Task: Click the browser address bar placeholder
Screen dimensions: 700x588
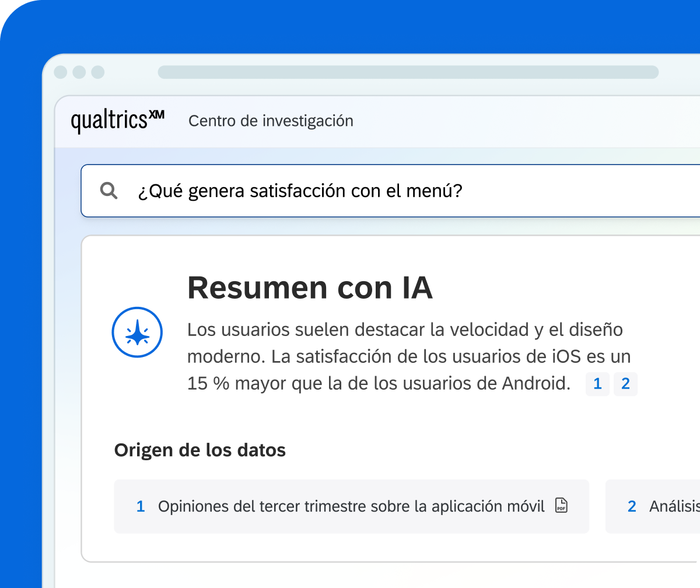Action: [x=408, y=72]
